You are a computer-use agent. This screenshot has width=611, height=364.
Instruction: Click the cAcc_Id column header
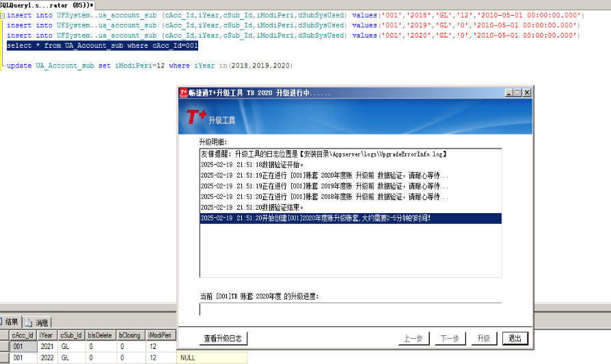pos(23,335)
